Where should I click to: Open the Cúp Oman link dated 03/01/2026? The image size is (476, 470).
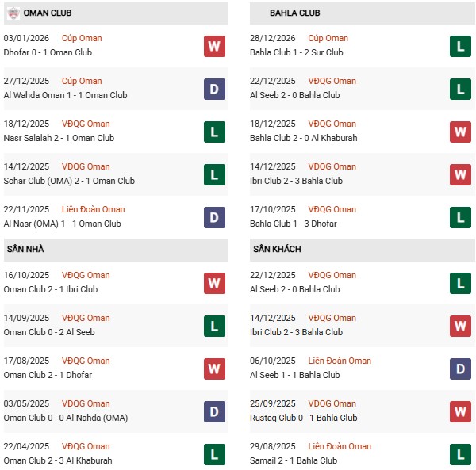click(x=82, y=38)
